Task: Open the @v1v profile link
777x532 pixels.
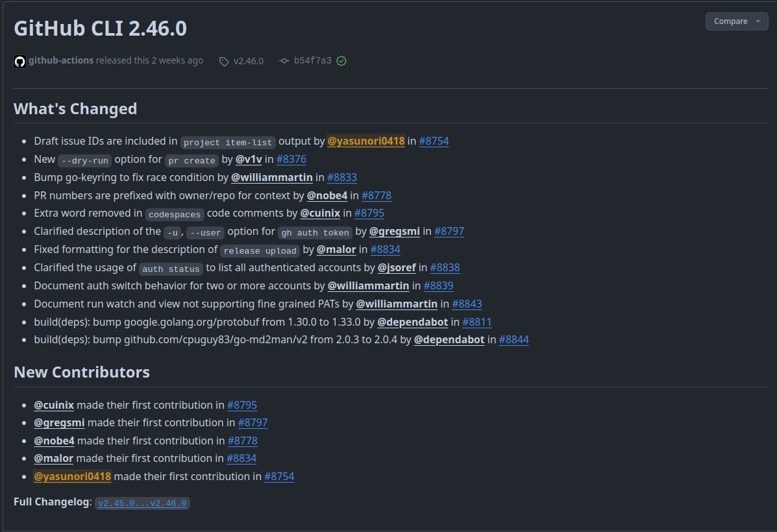Action: [x=249, y=160]
